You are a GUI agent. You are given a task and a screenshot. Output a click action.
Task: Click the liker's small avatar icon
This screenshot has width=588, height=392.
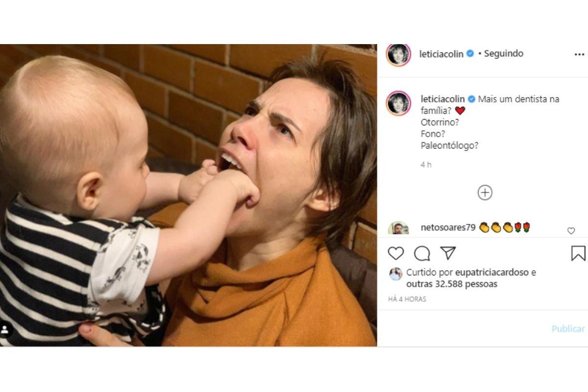pyautogui.click(x=395, y=274)
